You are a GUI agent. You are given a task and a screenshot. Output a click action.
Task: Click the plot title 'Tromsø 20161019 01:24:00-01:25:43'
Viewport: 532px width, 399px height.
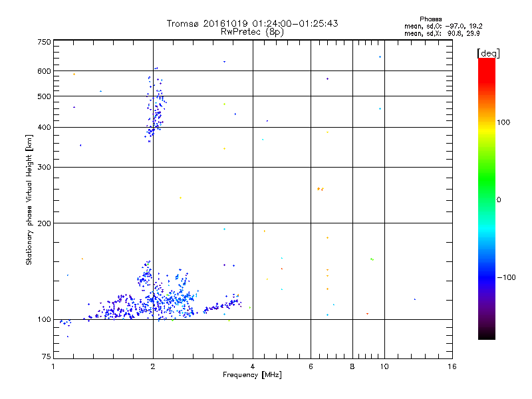click(x=252, y=23)
